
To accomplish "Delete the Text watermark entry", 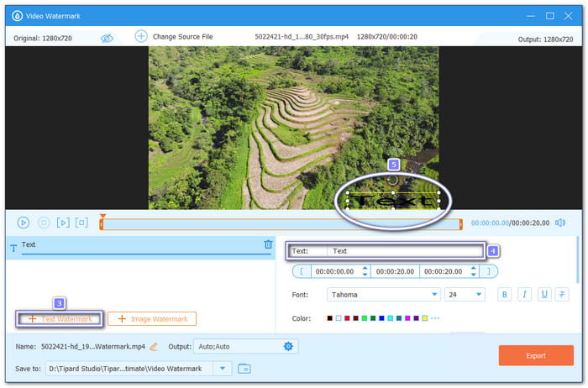I will pos(268,244).
